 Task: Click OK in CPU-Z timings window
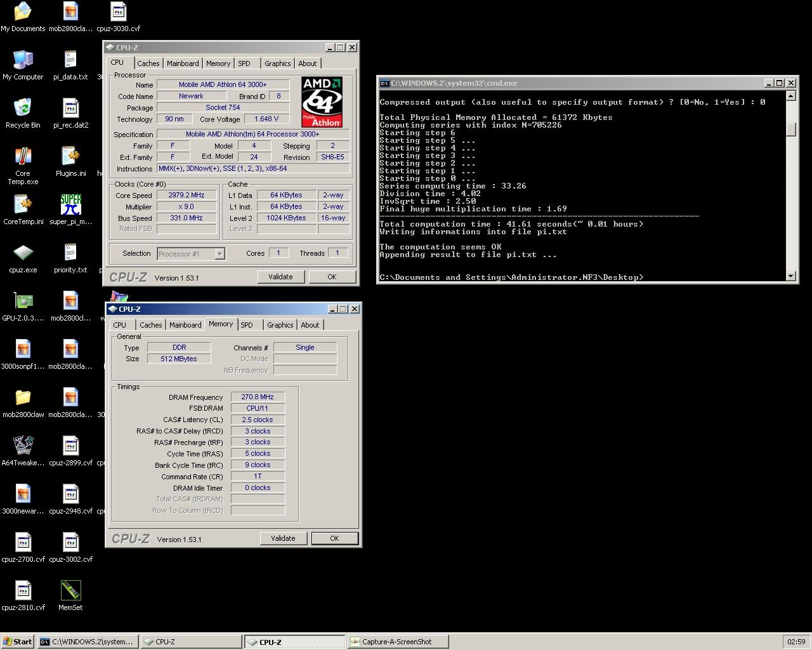point(334,538)
